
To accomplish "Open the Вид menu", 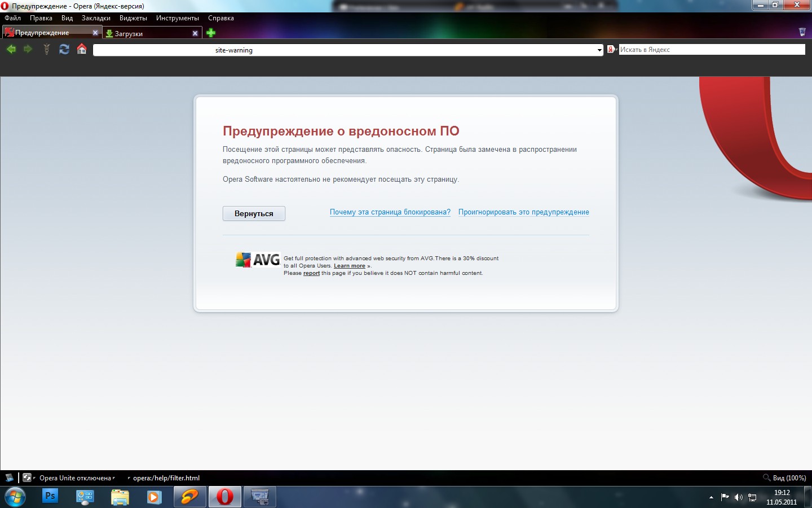I will [67, 18].
